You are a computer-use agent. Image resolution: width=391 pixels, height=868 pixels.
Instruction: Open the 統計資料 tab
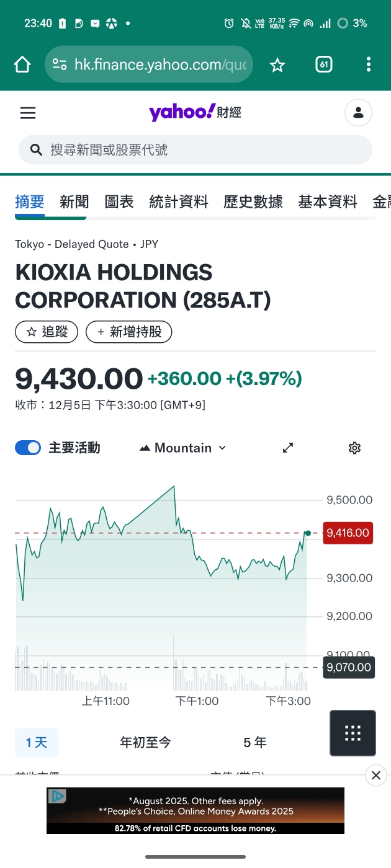179,201
